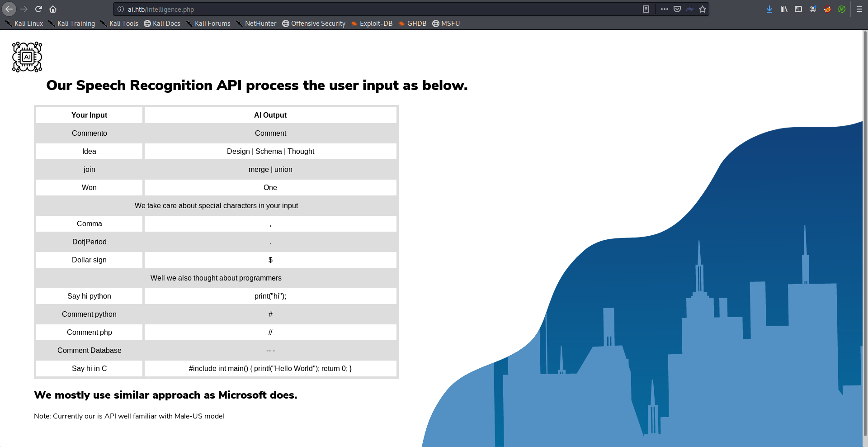Toggle the browser sidebar
This screenshot has height=447, width=868.
click(x=798, y=9)
